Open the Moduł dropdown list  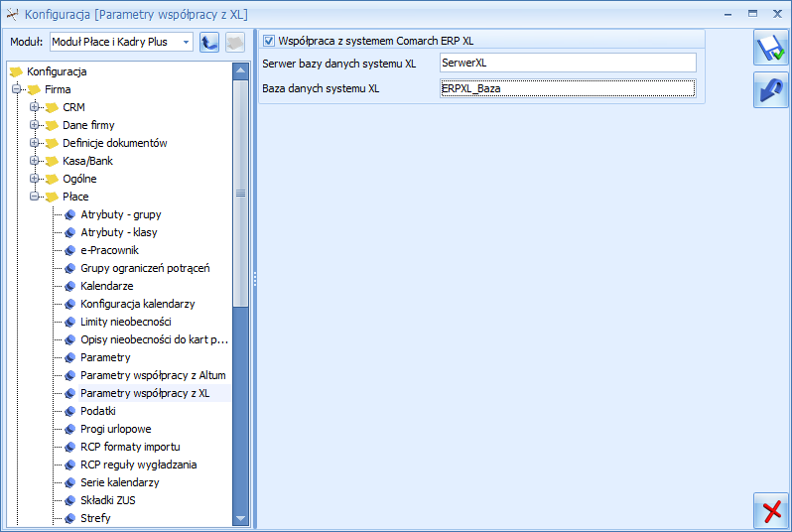tap(186, 42)
